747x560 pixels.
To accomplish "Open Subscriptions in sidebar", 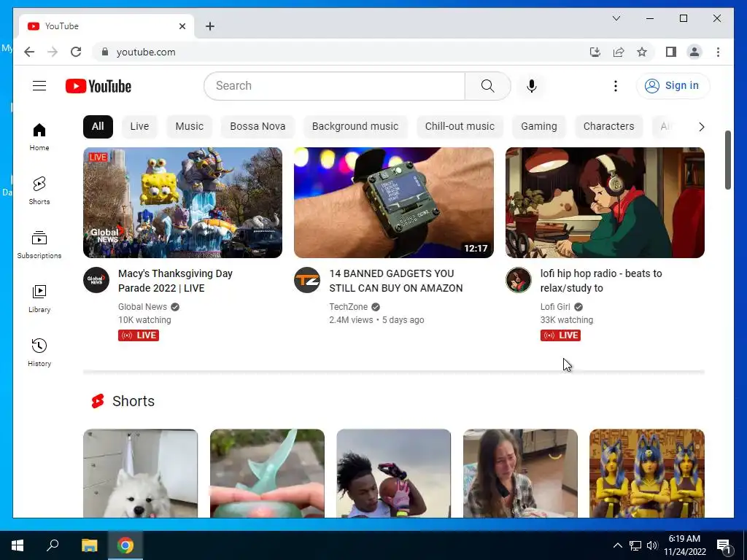I will click(x=39, y=245).
